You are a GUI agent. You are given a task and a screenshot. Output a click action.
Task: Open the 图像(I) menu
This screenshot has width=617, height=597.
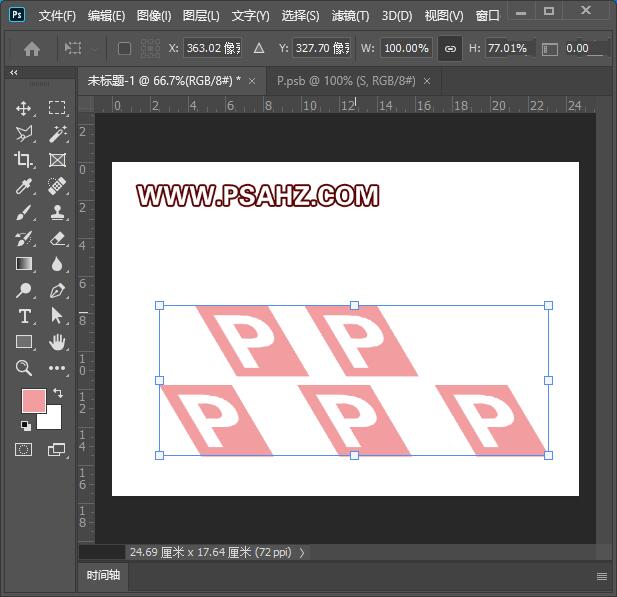pyautogui.click(x=154, y=16)
